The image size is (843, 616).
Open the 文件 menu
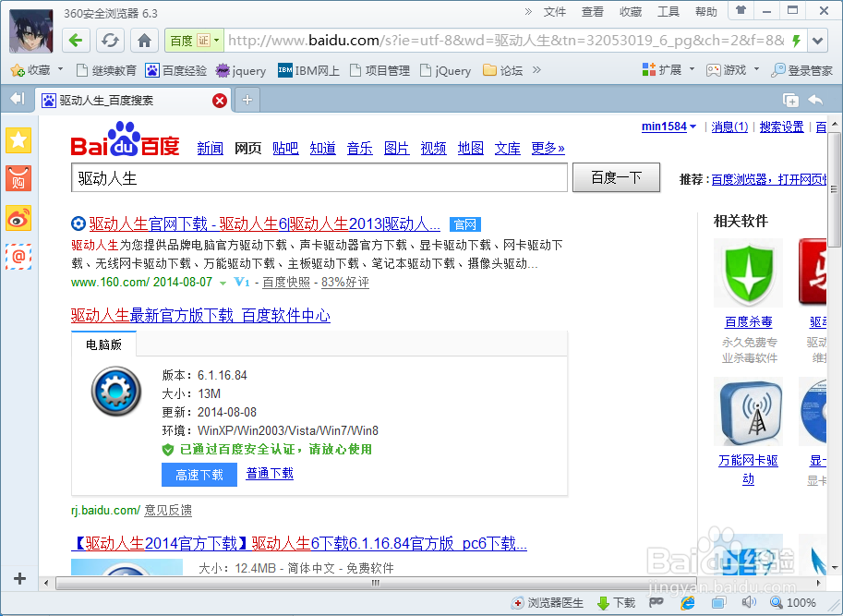coord(554,12)
